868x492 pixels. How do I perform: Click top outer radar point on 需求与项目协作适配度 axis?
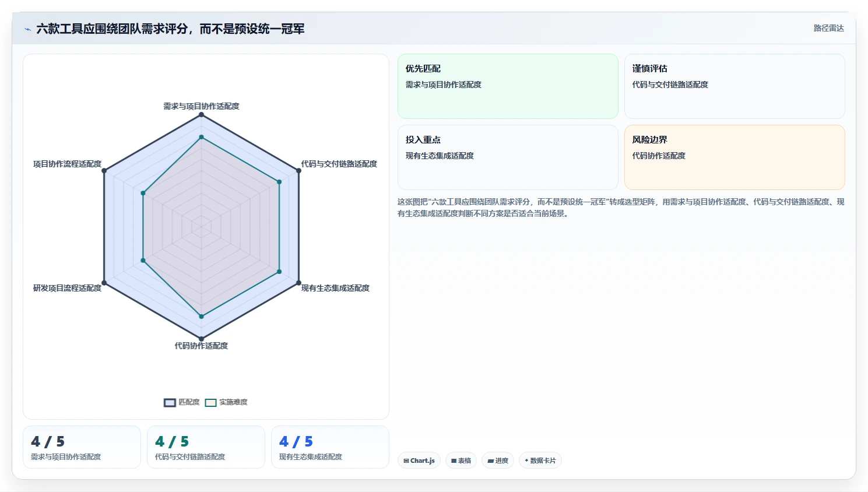coord(202,115)
